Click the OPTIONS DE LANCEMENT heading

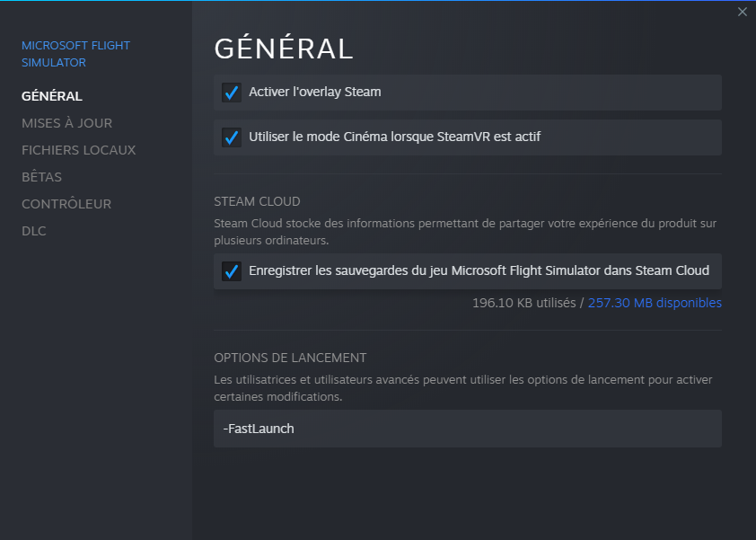point(290,358)
